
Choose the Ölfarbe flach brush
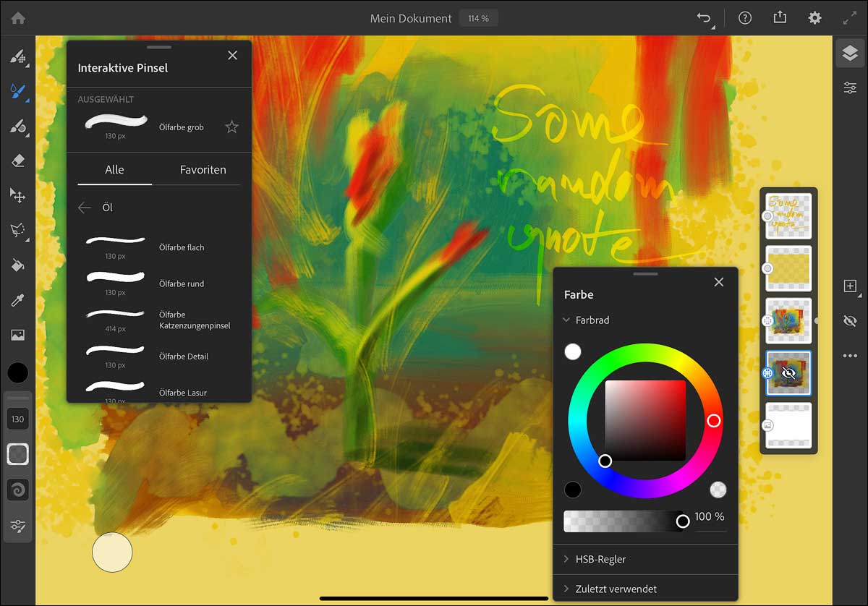pyautogui.click(x=159, y=247)
